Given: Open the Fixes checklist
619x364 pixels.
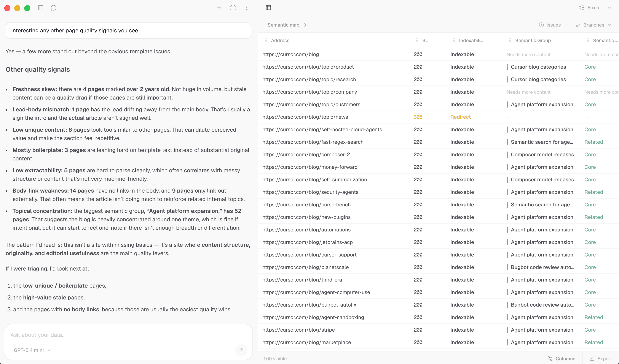Looking at the screenshot, I should click(x=589, y=8).
